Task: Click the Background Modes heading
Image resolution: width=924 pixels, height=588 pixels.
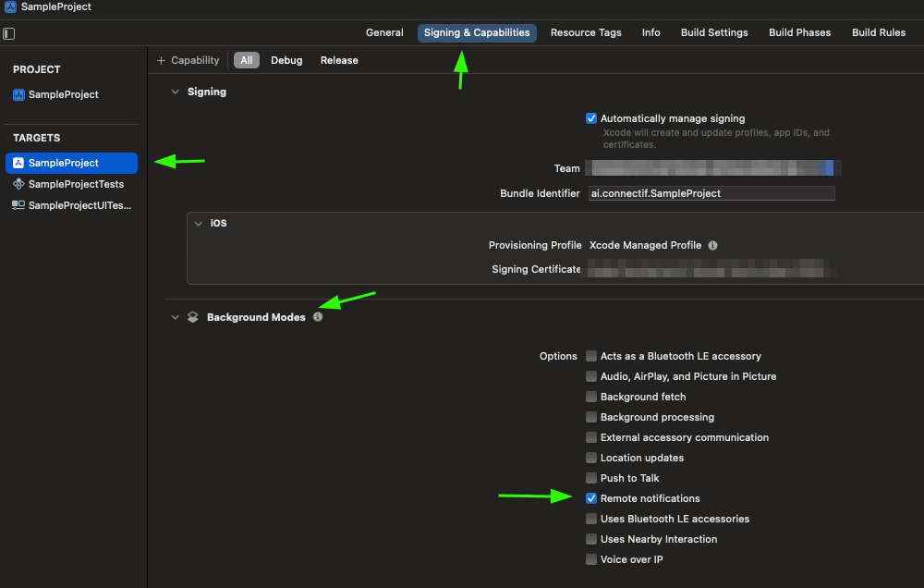Action: click(x=256, y=317)
